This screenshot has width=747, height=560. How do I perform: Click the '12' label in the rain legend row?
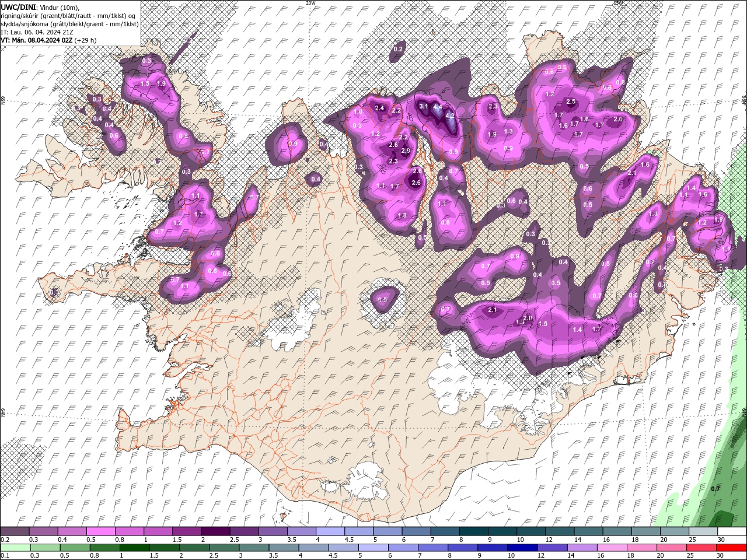coord(541,555)
